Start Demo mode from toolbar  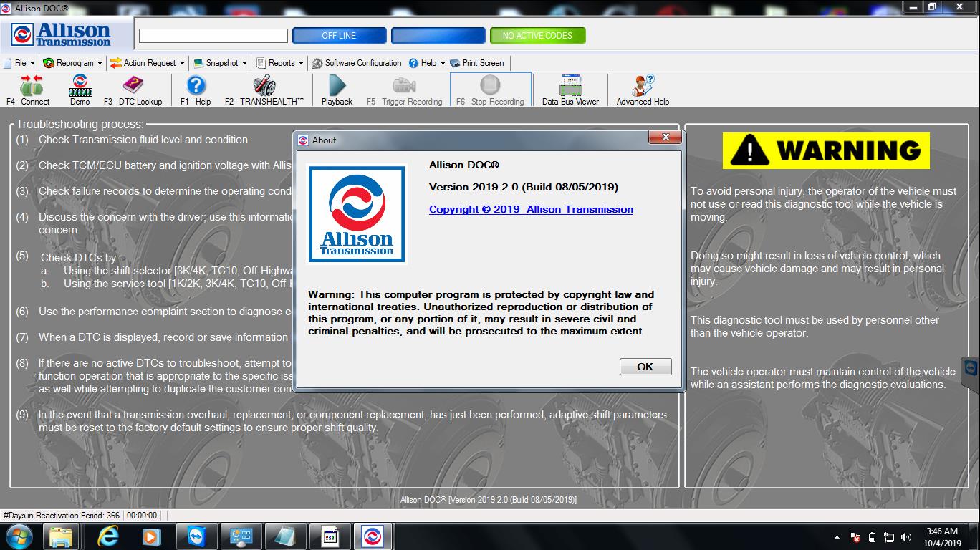[x=80, y=90]
